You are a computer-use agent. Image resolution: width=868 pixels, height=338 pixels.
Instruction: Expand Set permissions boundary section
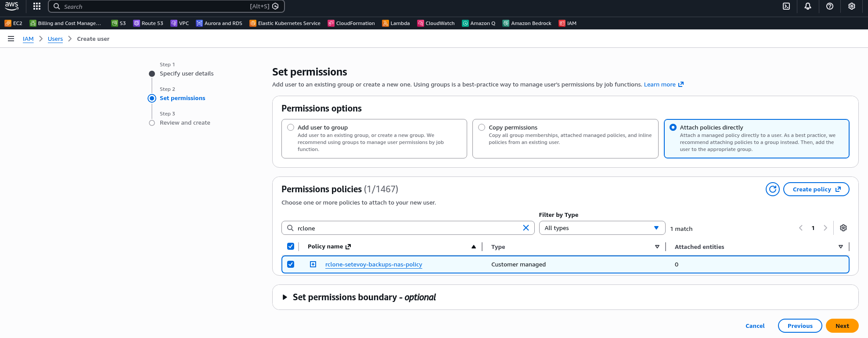coord(285,297)
